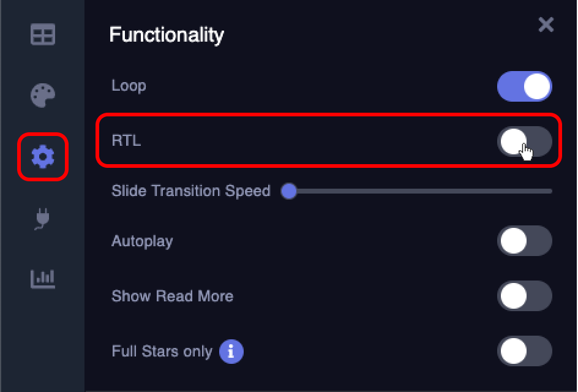Click the Functionality heading text
Viewport: 578px width, 392px height.
pos(167,36)
